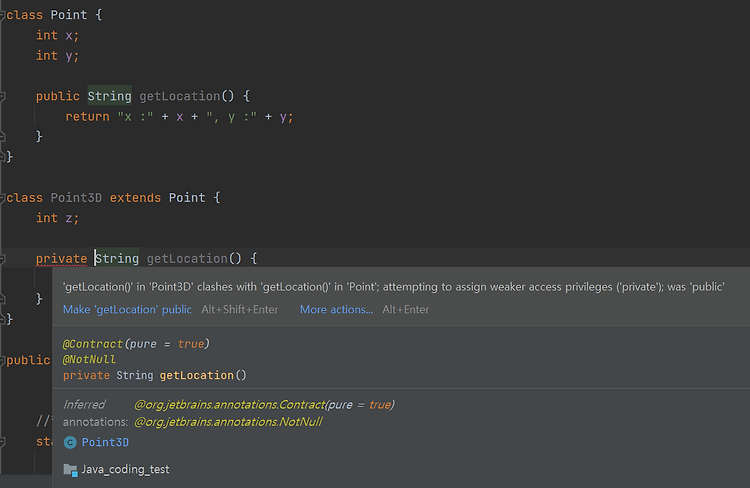Place cursor on 'int z;' field
Viewport: 750px width, 488px height.
[57, 218]
